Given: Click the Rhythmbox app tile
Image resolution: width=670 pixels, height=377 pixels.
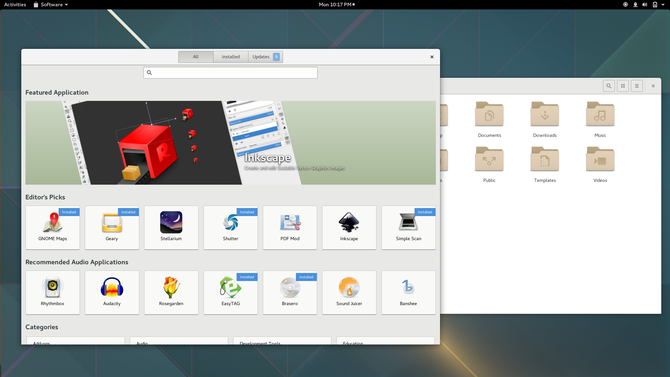Looking at the screenshot, I should click(53, 292).
